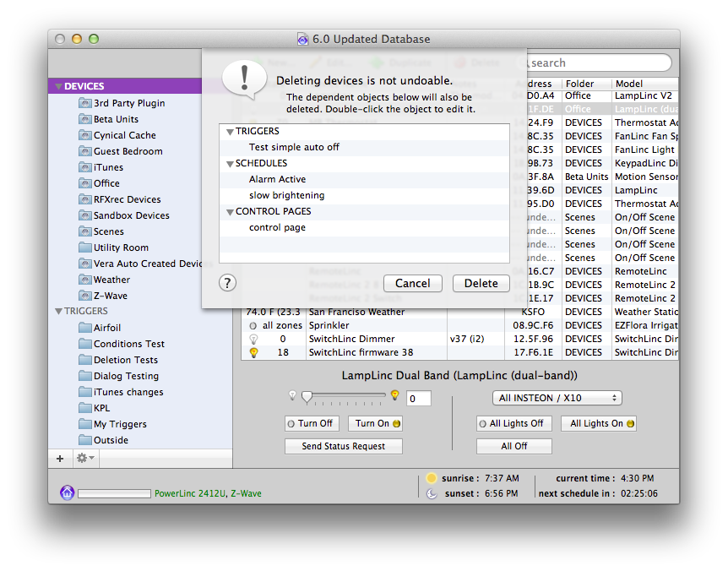Open the Airfoil triggers folder icon
The width and height of the screenshot is (728, 571).
85,328
